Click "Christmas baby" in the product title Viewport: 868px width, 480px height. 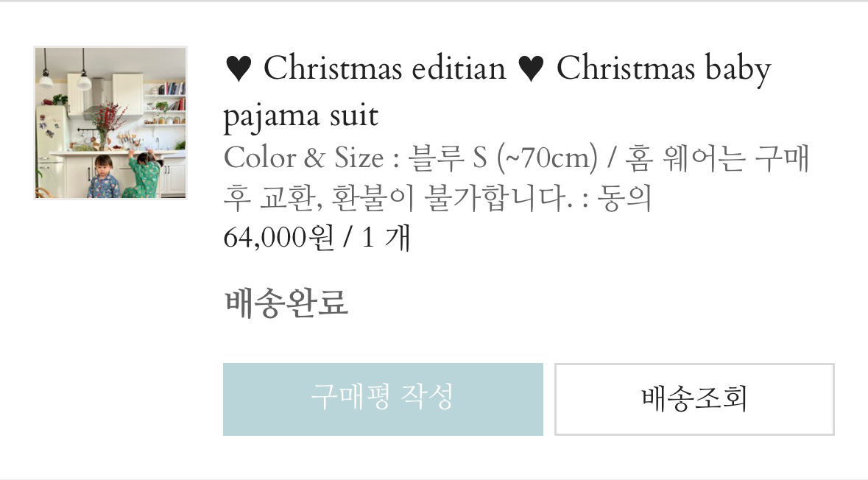click(663, 69)
